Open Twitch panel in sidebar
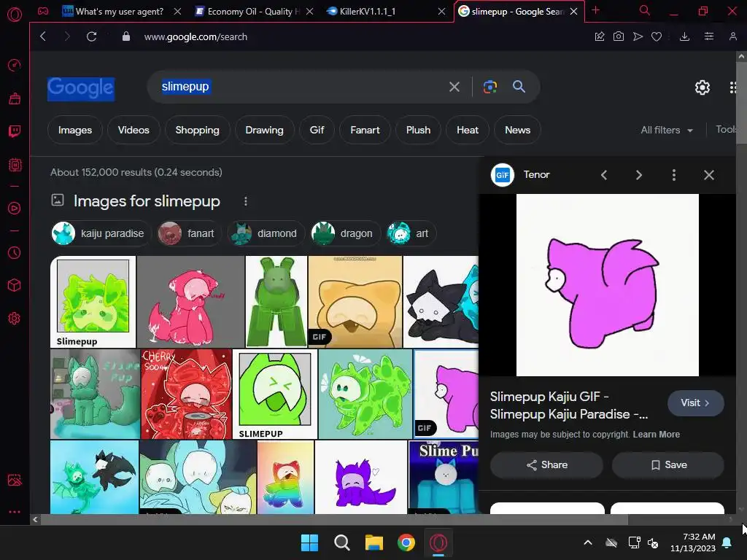This screenshot has width=747, height=560. click(x=15, y=131)
